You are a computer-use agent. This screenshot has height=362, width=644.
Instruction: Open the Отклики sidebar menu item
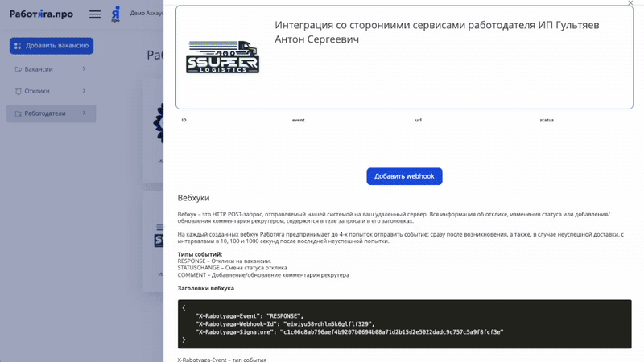37,91
